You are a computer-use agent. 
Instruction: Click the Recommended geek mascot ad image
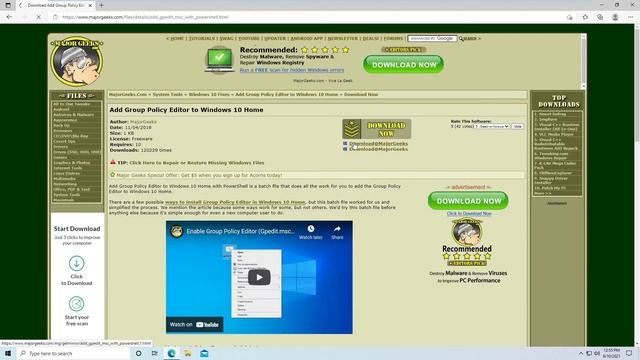coord(467,233)
